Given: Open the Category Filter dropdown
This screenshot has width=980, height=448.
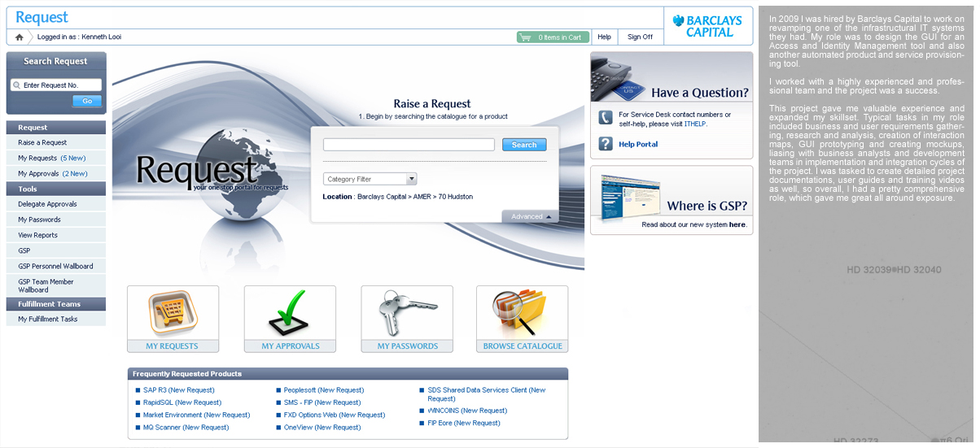Looking at the screenshot, I should point(370,179).
